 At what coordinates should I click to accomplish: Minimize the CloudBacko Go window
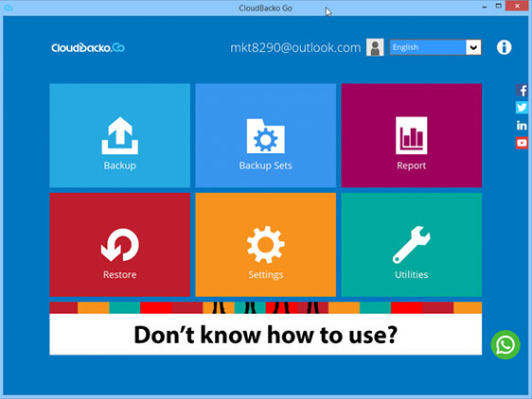click(x=485, y=7)
